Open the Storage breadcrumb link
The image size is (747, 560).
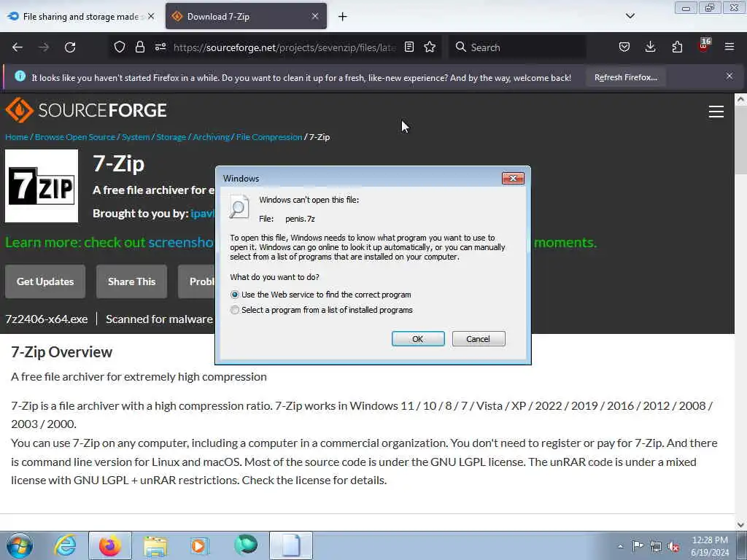(x=171, y=137)
